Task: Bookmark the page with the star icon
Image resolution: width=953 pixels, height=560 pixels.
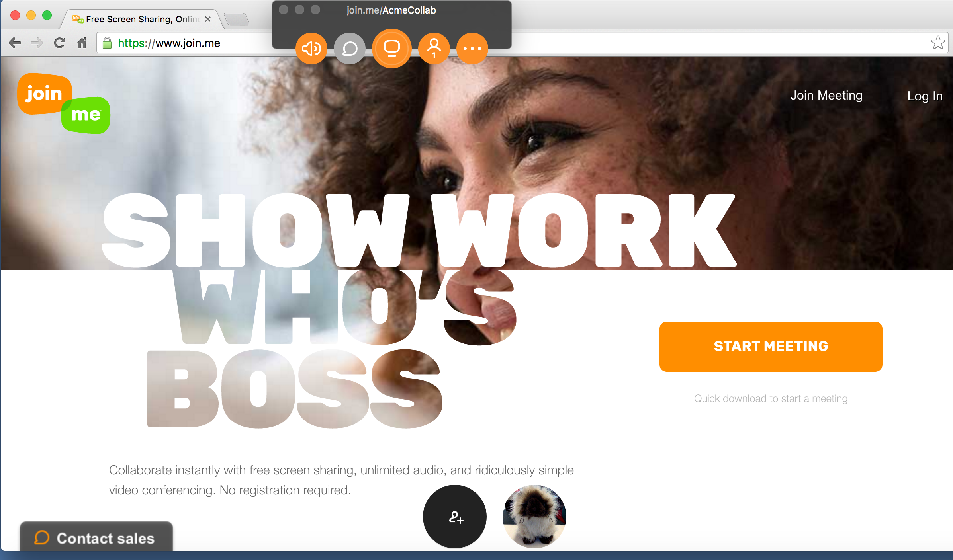Action: click(x=938, y=43)
